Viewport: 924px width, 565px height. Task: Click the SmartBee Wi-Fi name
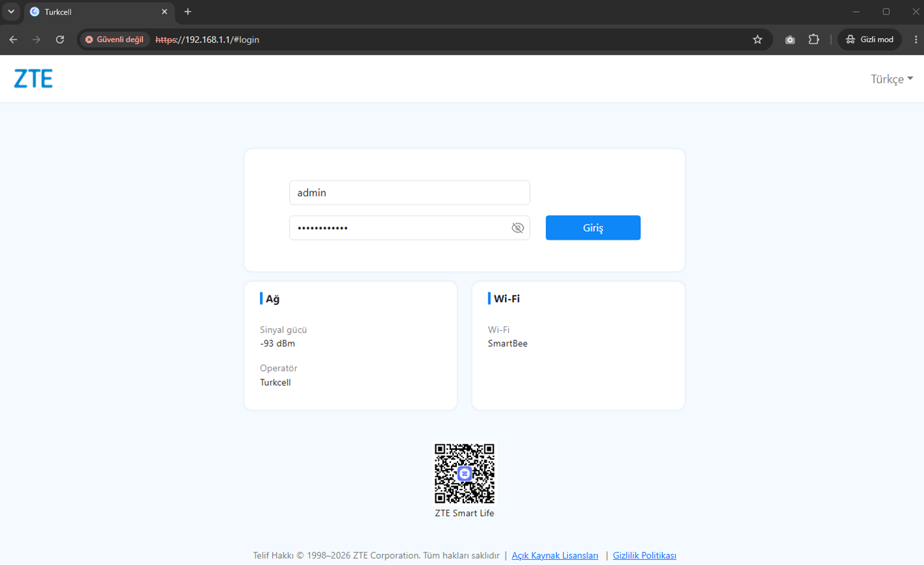tap(508, 343)
